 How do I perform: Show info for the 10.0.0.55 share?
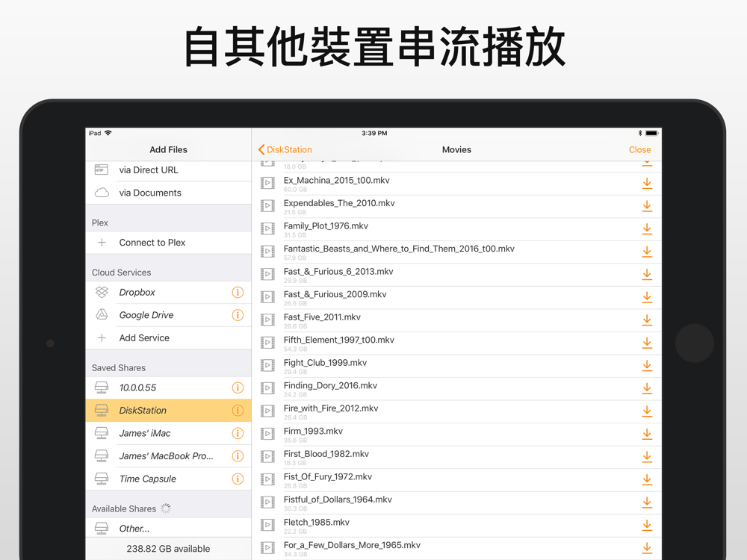(238, 388)
